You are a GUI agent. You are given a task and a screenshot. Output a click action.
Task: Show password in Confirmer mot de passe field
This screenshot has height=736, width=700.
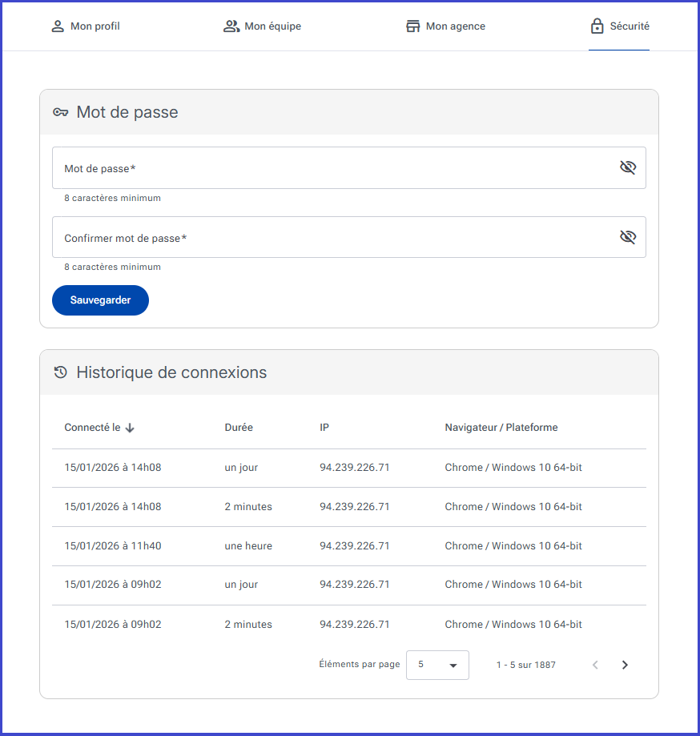click(x=628, y=237)
